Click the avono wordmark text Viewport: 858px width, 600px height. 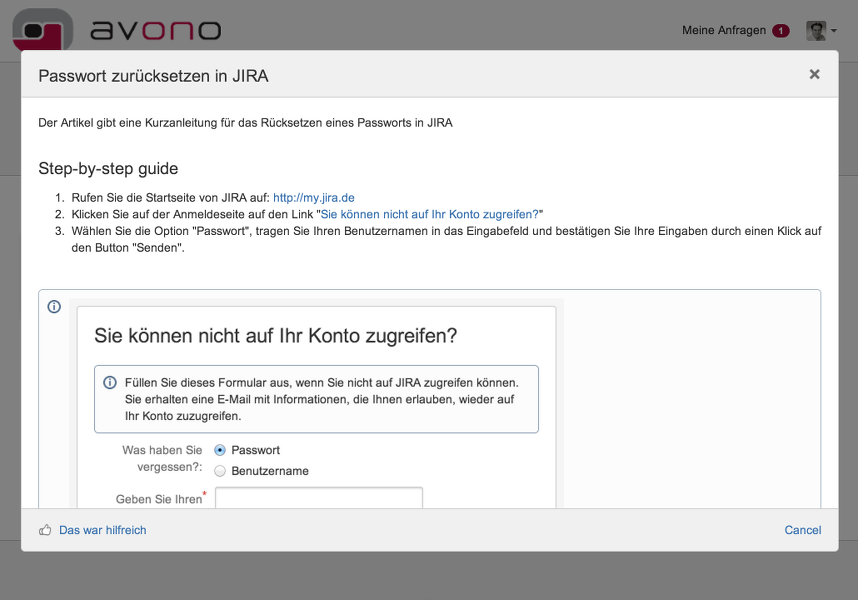tap(155, 31)
